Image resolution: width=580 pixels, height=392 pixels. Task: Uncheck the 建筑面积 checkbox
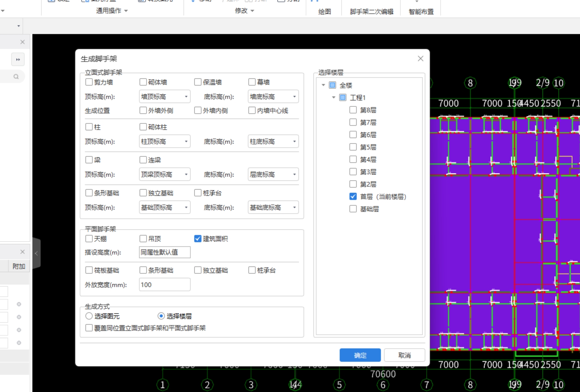tap(198, 238)
